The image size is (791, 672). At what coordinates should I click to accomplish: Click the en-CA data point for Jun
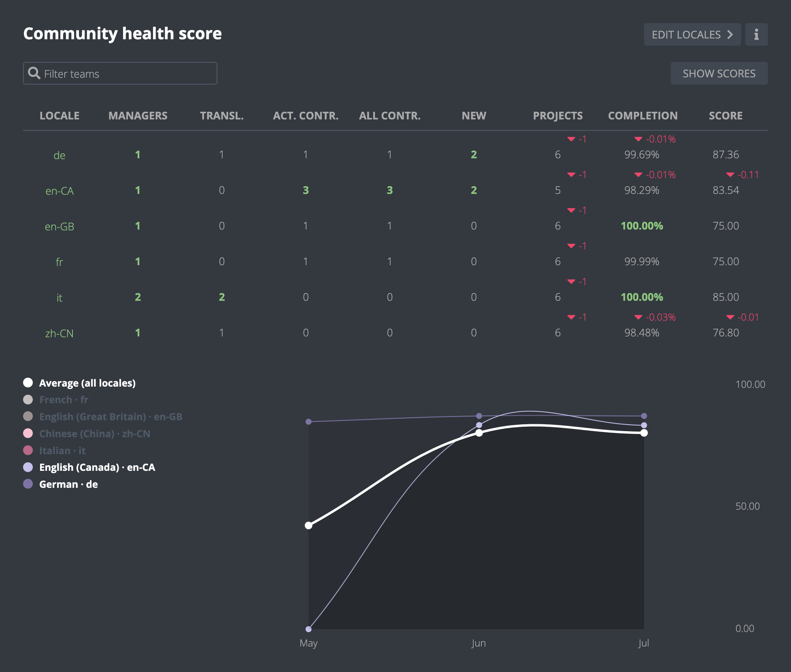(479, 425)
